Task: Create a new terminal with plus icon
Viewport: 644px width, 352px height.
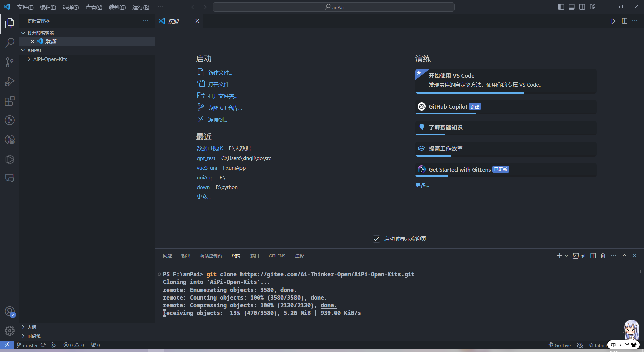Action: click(559, 256)
